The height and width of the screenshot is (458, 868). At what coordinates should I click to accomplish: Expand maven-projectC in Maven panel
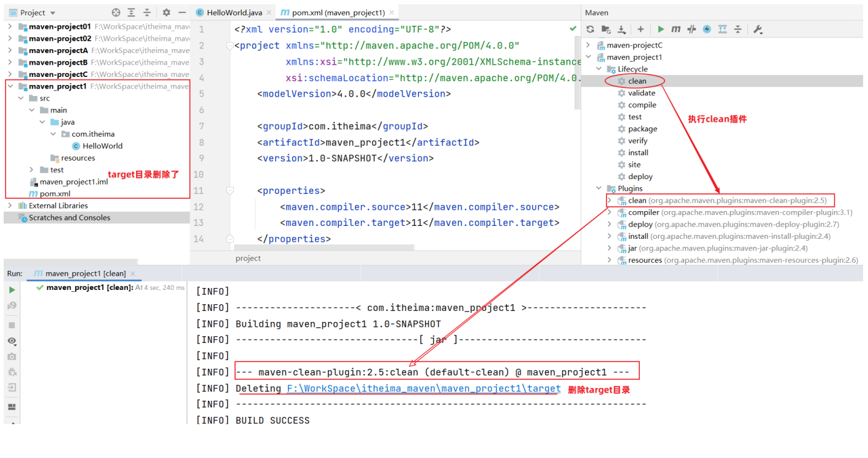588,46
